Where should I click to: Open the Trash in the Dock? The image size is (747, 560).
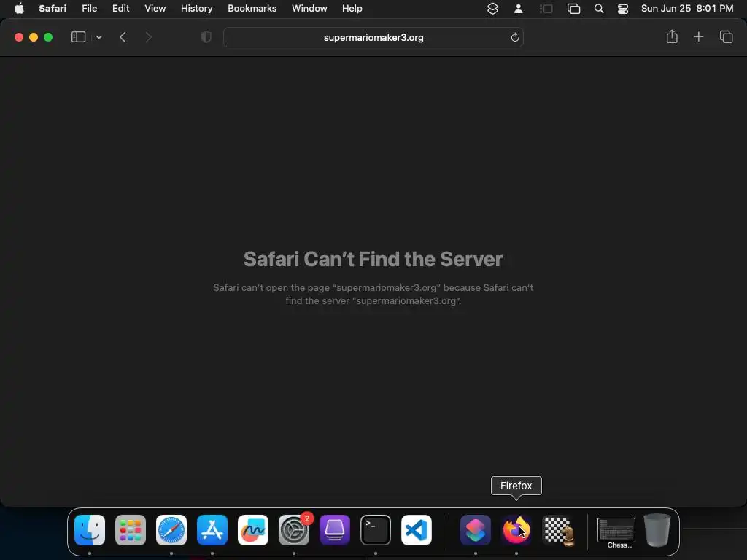pos(657,530)
